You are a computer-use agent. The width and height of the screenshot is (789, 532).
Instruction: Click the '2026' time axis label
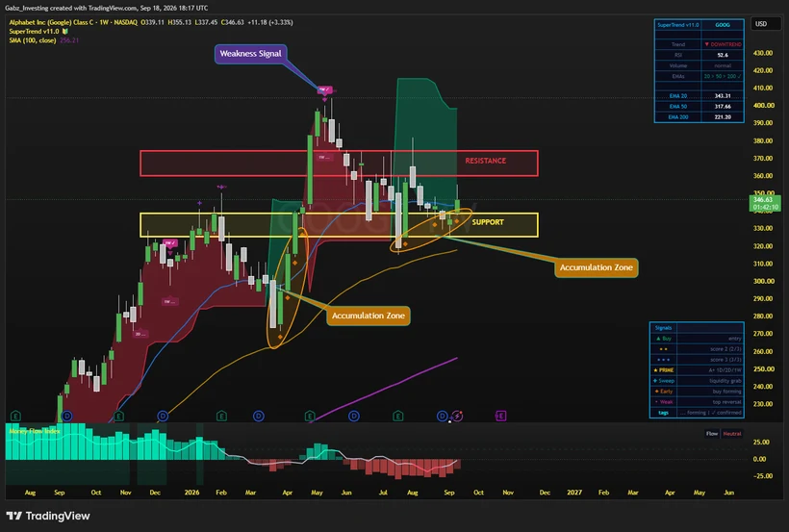point(191,493)
